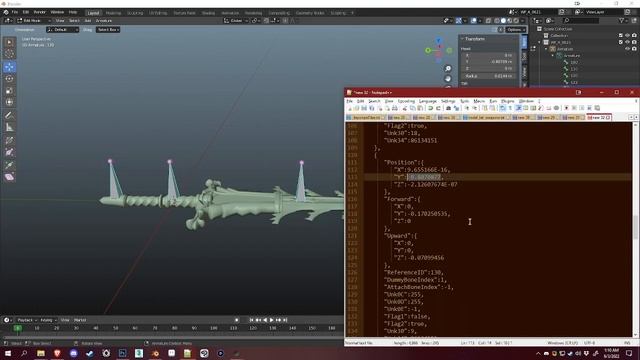Open the Edit Mode dropdown
640x360 pixels.
[34, 20]
